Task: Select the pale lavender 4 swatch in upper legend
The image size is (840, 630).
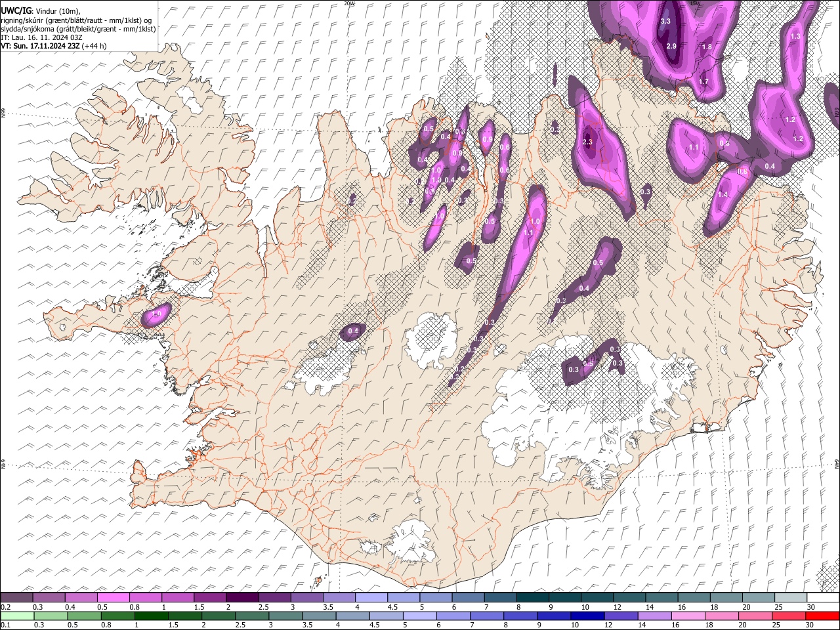Action: pyautogui.click(x=371, y=597)
